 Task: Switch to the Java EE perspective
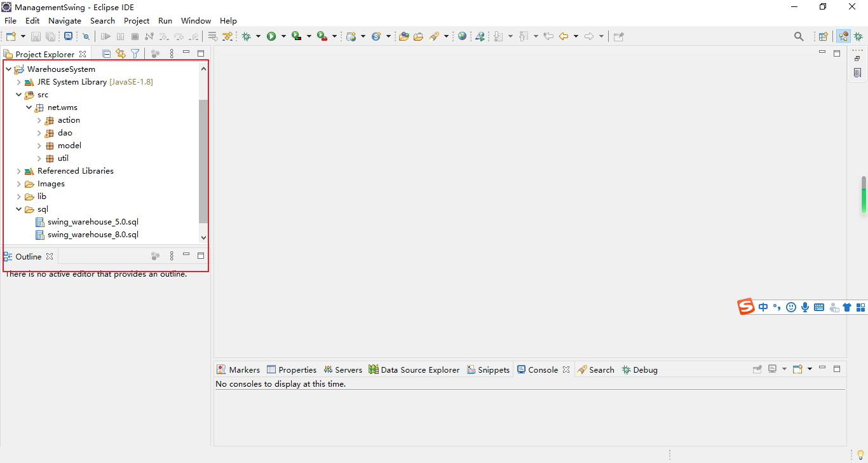coord(844,37)
